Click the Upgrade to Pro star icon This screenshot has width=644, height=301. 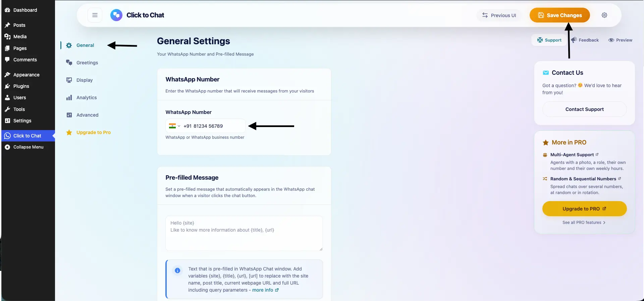click(x=69, y=132)
